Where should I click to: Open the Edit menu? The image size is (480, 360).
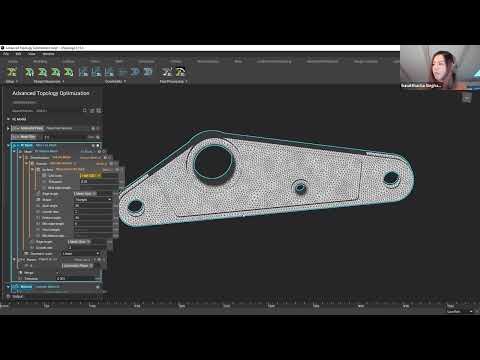[18, 54]
